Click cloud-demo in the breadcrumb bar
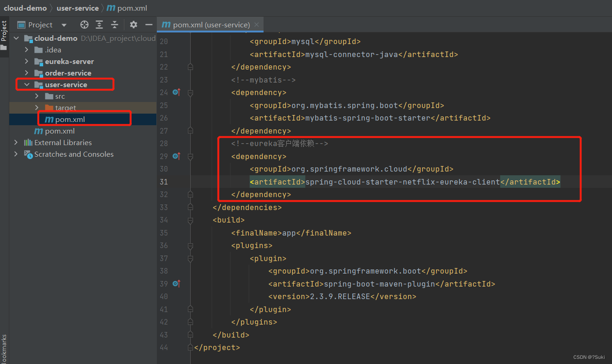This screenshot has width=612, height=364. point(25,8)
